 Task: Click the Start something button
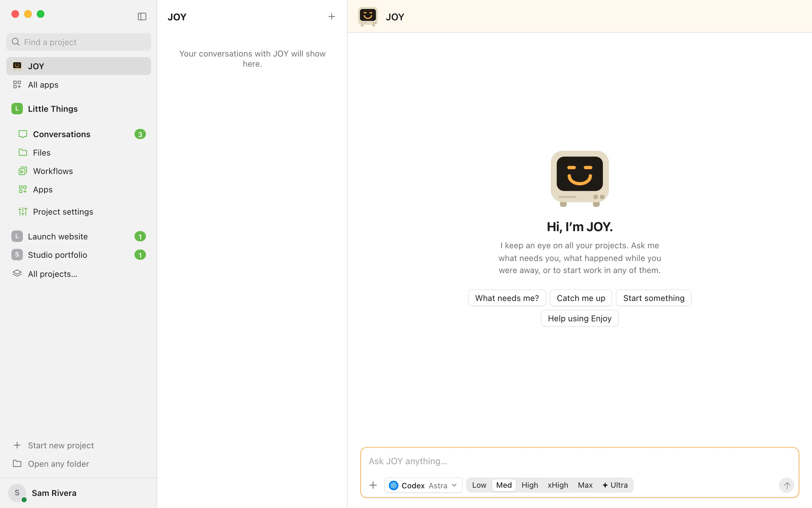pos(653,298)
